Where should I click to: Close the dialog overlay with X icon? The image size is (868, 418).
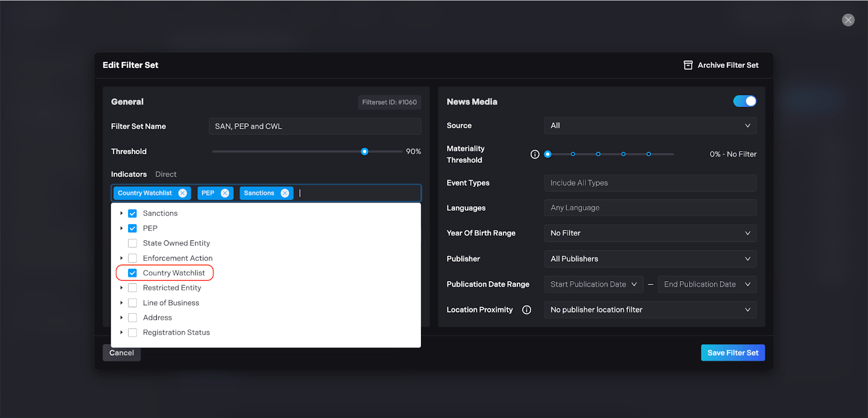848,20
